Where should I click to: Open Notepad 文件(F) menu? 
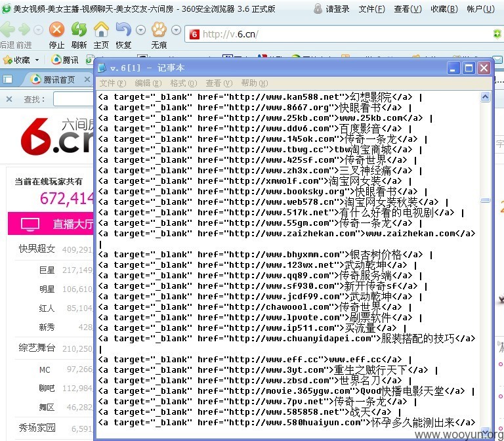coord(112,83)
